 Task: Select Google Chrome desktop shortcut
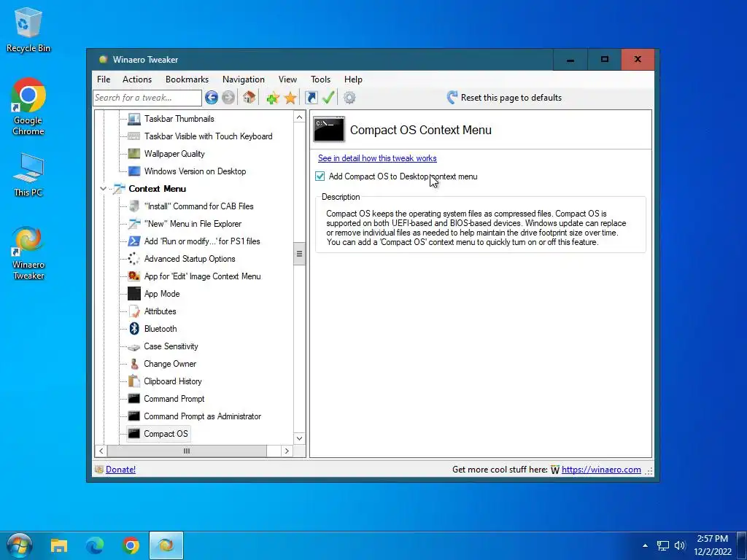(28, 107)
